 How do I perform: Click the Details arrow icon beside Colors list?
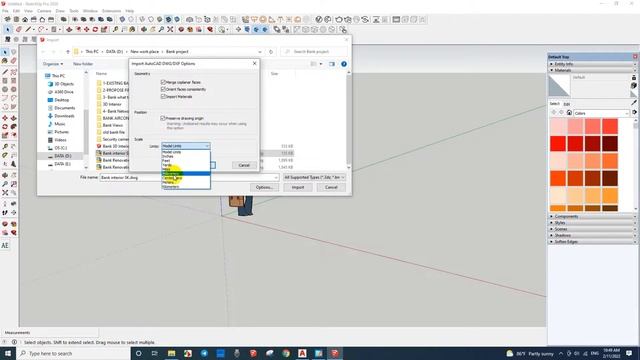point(634,113)
